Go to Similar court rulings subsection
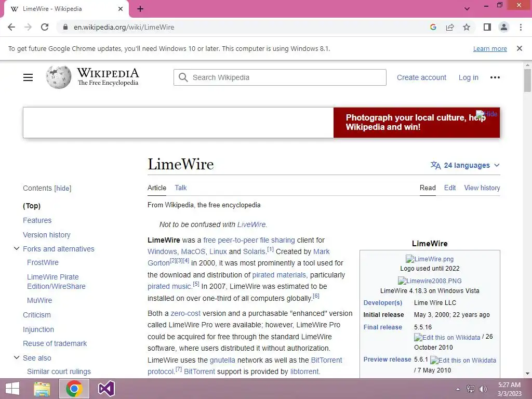 click(59, 371)
